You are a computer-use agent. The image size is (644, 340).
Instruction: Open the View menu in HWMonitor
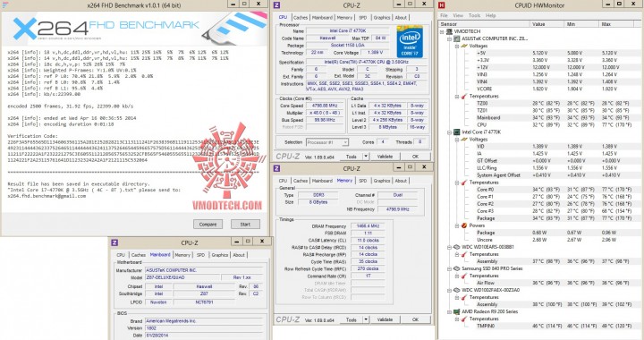(x=458, y=15)
